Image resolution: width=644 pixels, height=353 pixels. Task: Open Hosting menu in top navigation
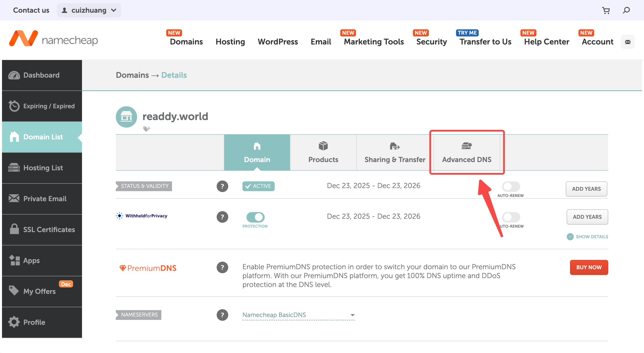230,42
